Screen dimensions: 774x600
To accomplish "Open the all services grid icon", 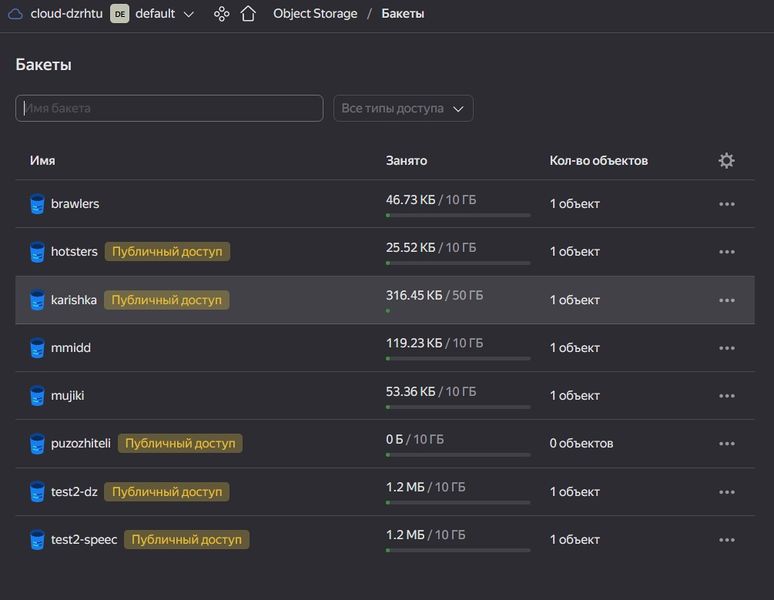I will point(222,14).
